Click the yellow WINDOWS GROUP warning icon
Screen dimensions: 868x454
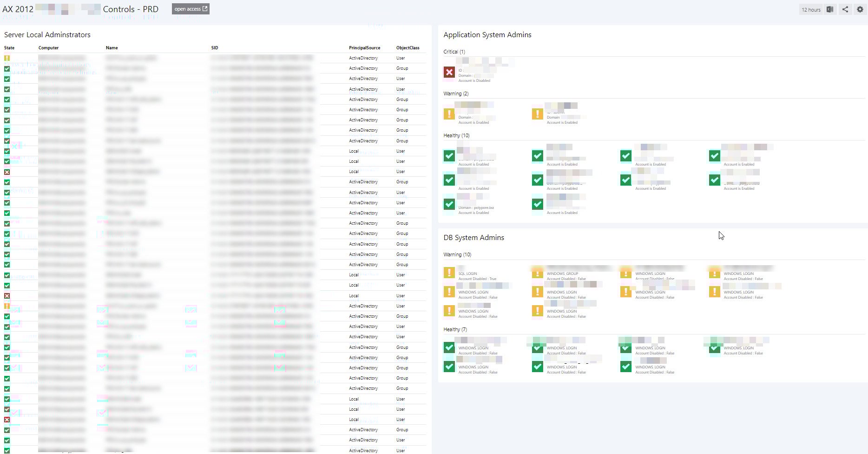[x=537, y=272]
